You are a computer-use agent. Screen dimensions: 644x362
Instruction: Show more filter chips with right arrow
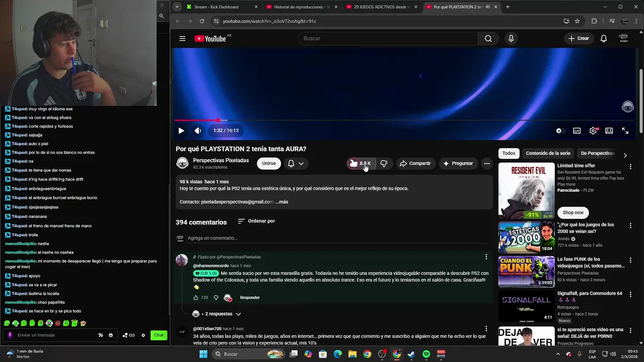click(625, 155)
